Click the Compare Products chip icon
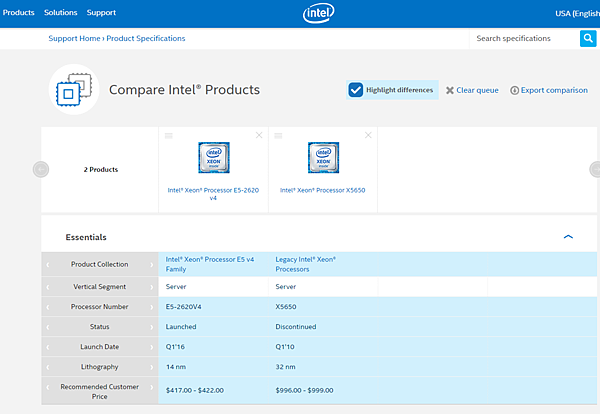 coord(72,90)
